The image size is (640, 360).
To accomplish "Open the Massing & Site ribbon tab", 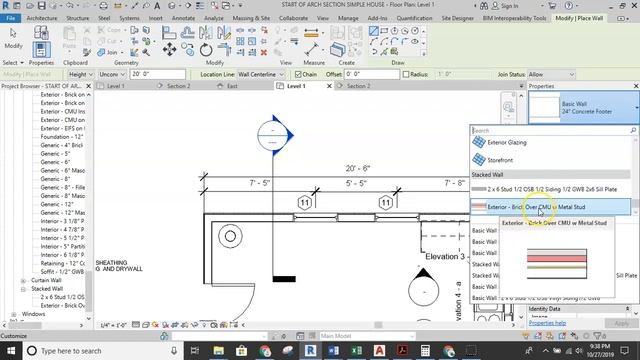I will coord(251,18).
